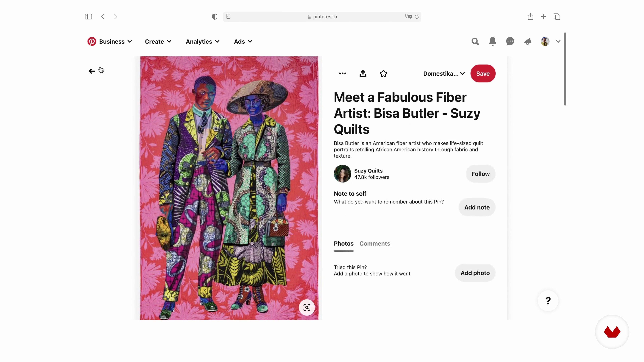644x362 pixels.
Task: Click the Safari address bar
Action: [x=322, y=16]
